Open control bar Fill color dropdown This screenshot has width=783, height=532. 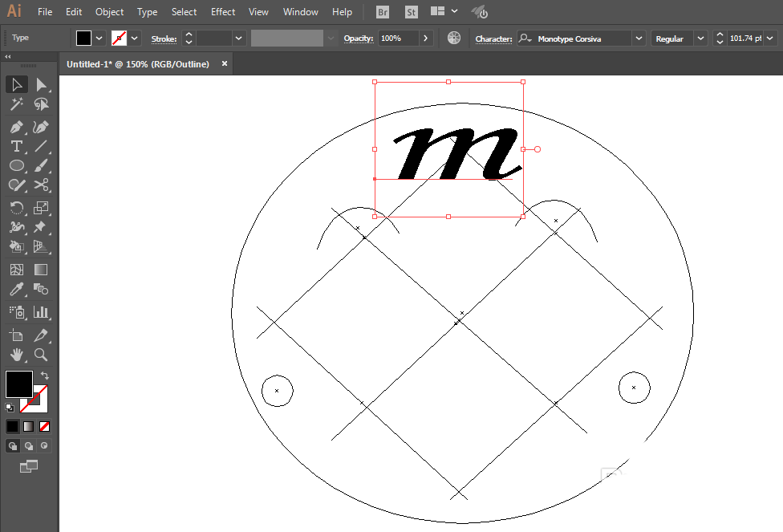click(99, 38)
